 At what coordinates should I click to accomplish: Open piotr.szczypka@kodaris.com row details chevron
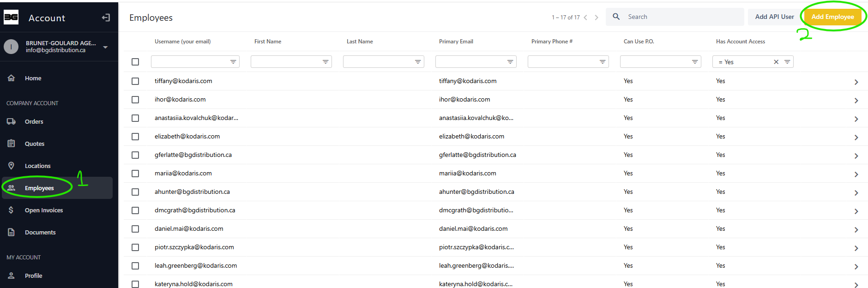click(x=856, y=248)
